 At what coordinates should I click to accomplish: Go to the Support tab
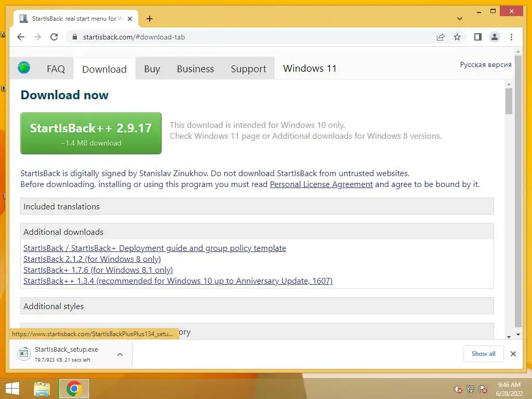click(x=248, y=69)
